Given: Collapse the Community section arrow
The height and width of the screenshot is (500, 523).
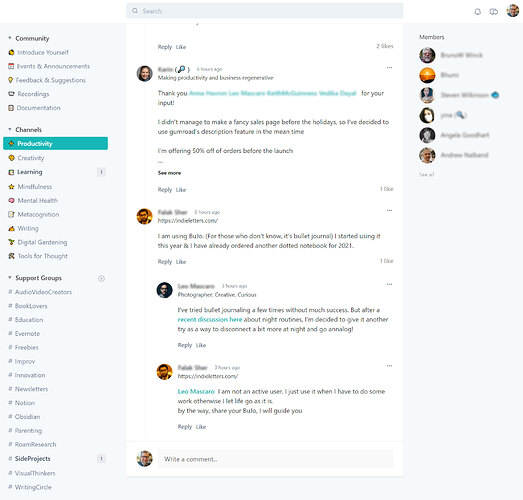Looking at the screenshot, I should pos(10,38).
